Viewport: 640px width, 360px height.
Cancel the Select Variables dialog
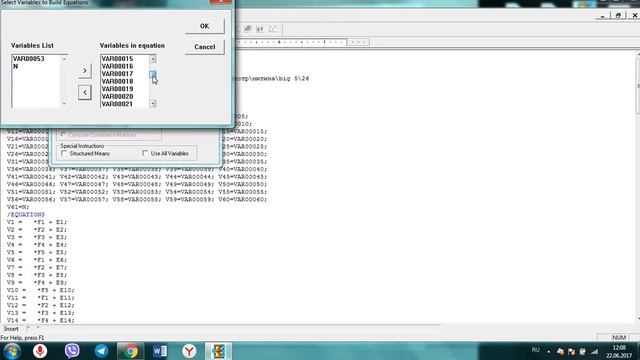[x=204, y=47]
